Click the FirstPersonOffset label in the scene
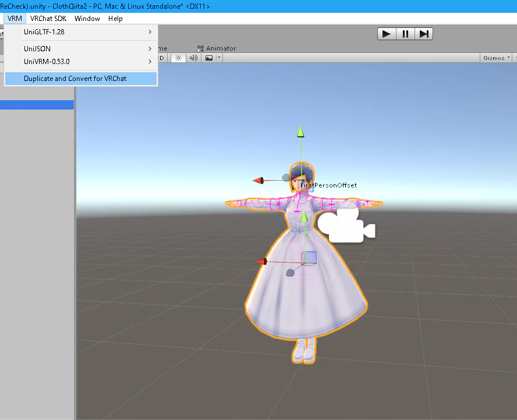The width and height of the screenshot is (517, 420). coord(329,185)
